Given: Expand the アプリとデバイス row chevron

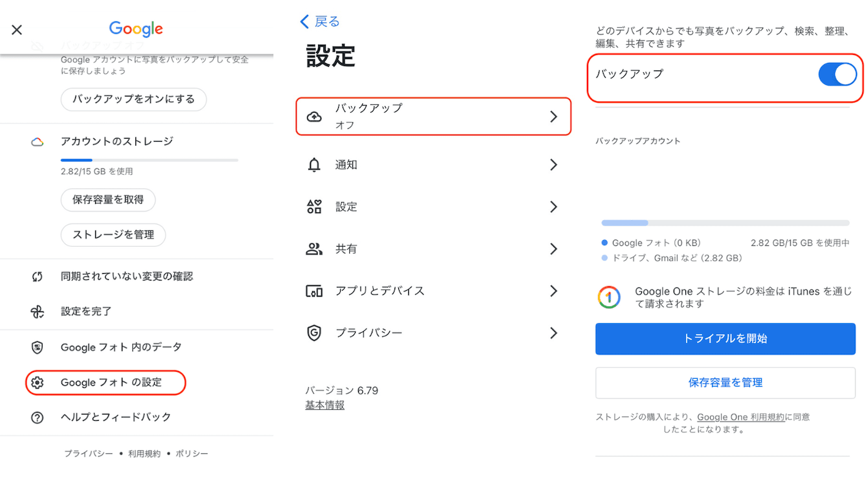Looking at the screenshot, I should [x=553, y=291].
